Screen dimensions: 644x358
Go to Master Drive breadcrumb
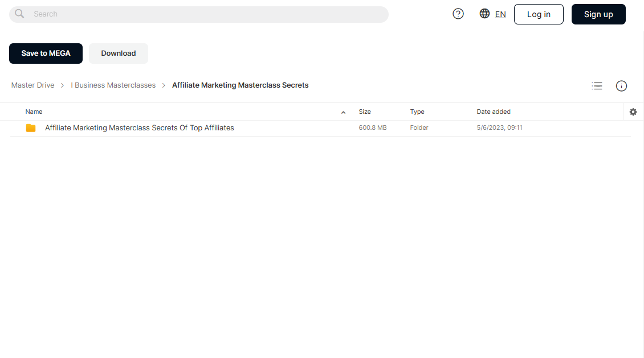33,85
